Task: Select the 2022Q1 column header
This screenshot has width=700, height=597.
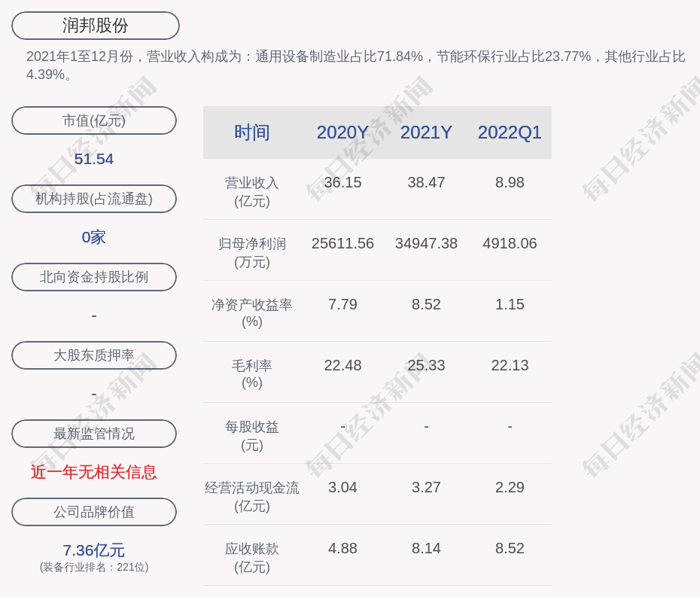Action: tap(510, 132)
